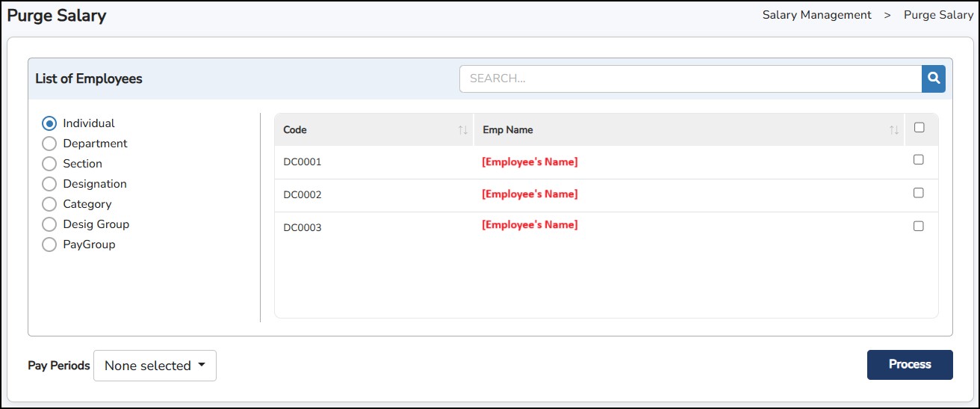Choose Desig Group radio option
Screen dimensions: 980x409
pos(49,224)
